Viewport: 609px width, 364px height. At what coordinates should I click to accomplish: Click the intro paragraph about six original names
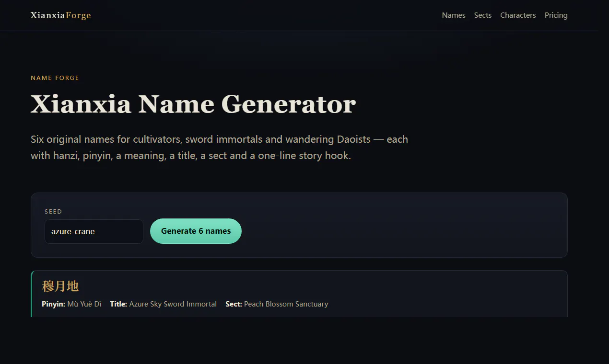(219, 148)
